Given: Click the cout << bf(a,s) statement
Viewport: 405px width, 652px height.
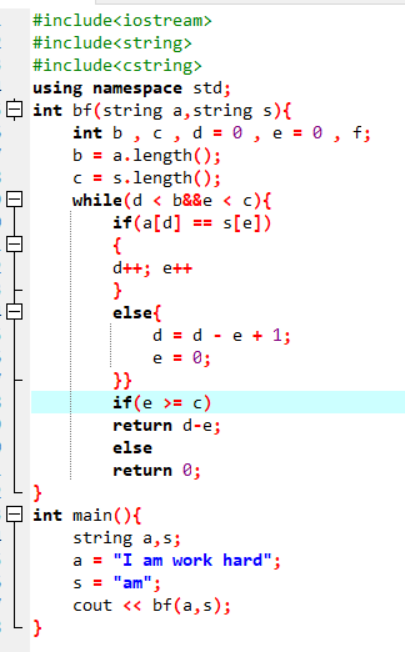Looking at the screenshot, I should point(152,605).
